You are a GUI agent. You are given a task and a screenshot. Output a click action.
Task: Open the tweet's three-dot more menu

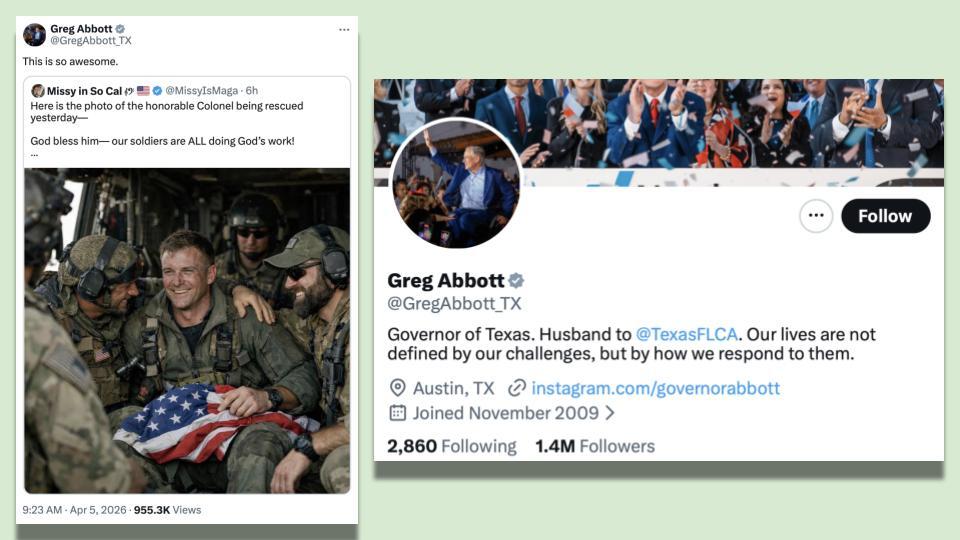(344, 29)
